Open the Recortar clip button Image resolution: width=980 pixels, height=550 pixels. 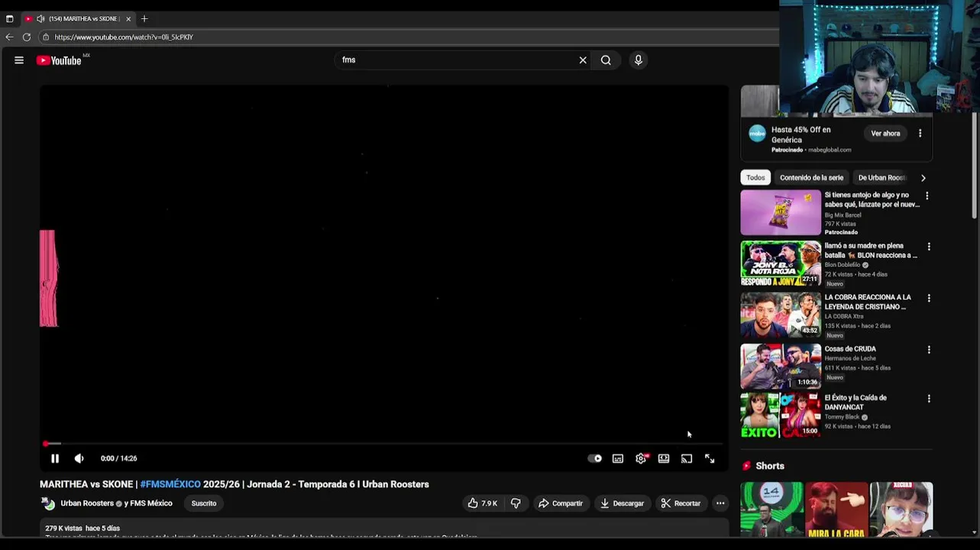(681, 503)
